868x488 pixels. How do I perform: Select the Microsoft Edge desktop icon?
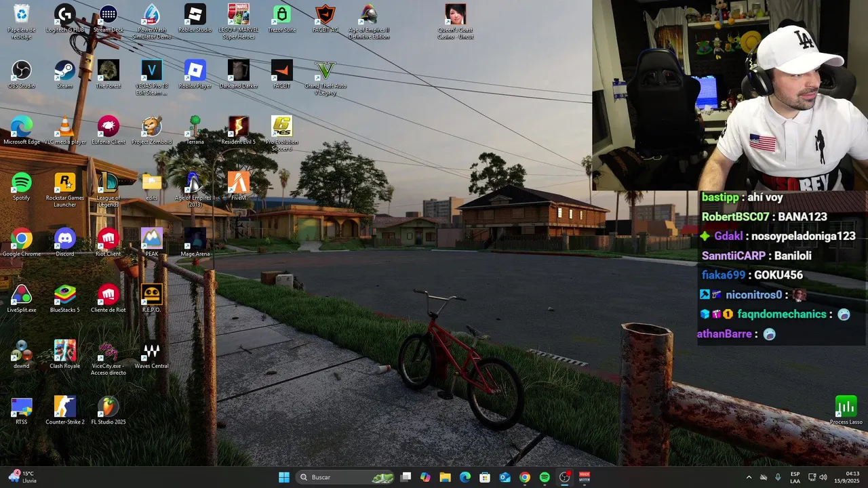pos(22,130)
